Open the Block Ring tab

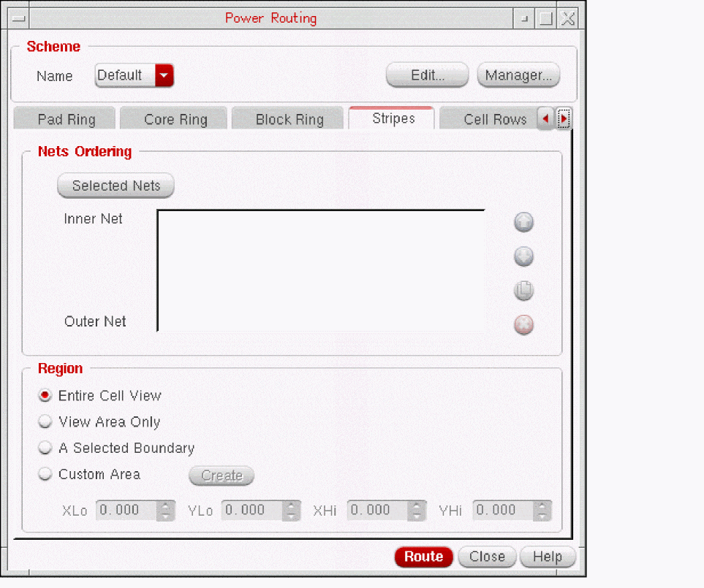pyautogui.click(x=289, y=120)
